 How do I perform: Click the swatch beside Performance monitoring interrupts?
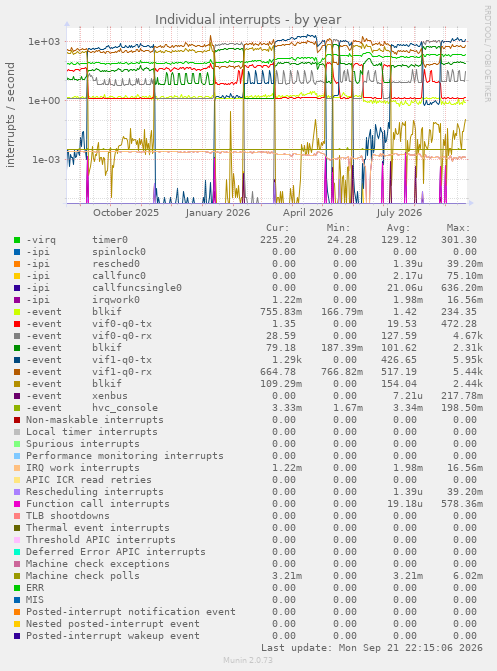pos(17,456)
